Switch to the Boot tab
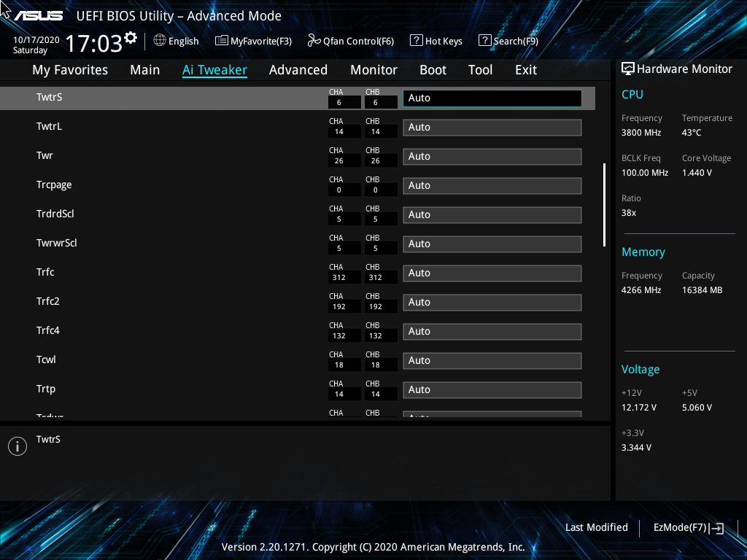 point(433,70)
